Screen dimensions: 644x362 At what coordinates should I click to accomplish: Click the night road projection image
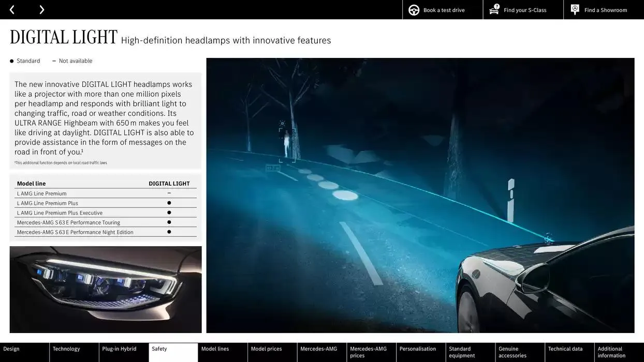420,195
